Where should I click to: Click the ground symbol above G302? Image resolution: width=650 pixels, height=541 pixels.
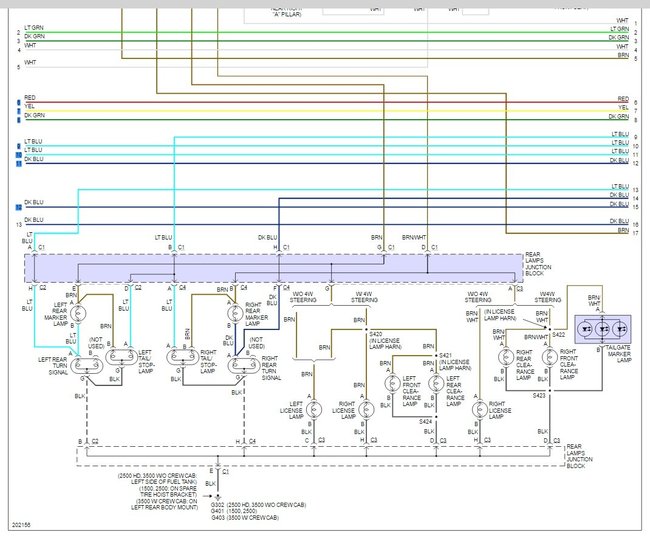pyautogui.click(x=218, y=497)
